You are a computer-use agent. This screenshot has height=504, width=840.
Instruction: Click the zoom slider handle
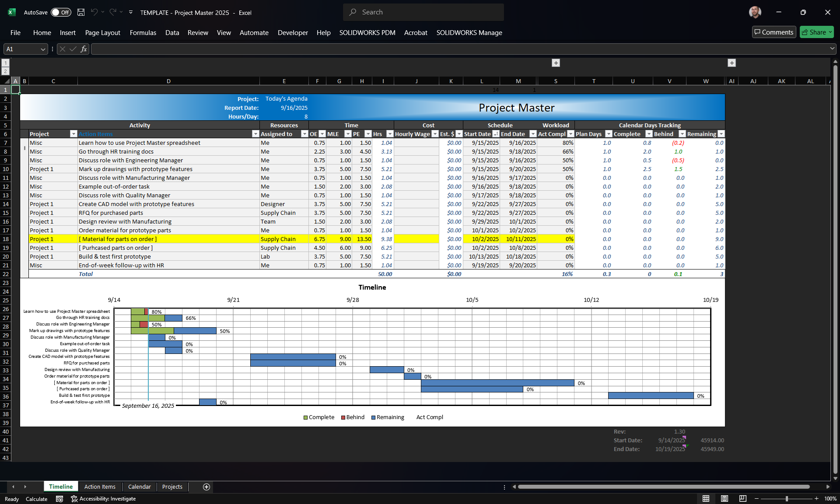point(786,499)
